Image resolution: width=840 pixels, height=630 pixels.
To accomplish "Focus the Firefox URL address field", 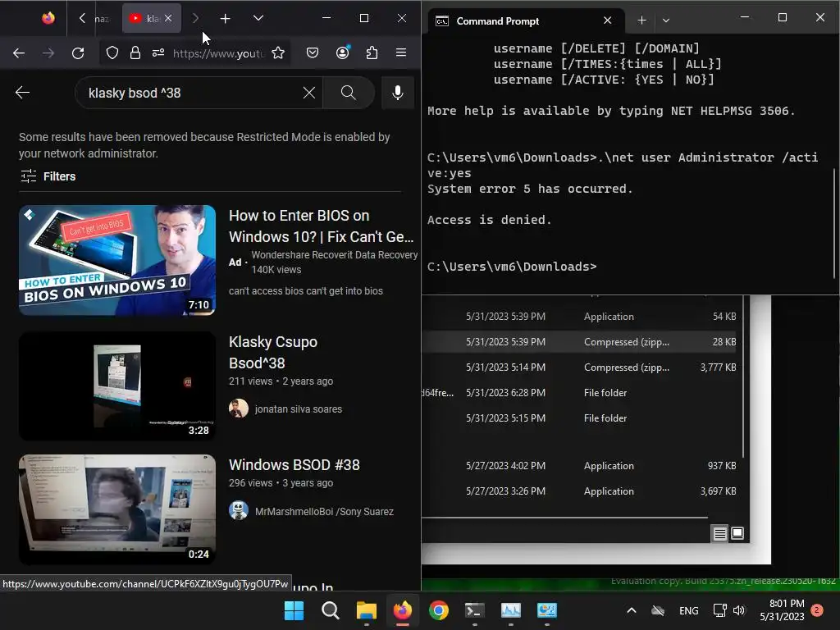I will pyautogui.click(x=218, y=53).
